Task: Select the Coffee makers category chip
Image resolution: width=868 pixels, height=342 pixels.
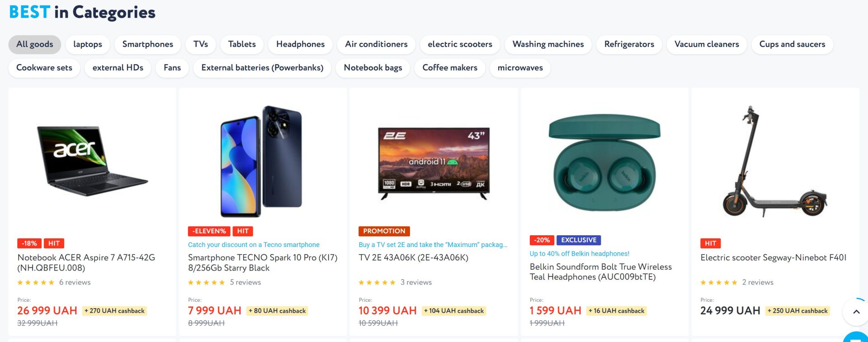Action: pos(449,68)
